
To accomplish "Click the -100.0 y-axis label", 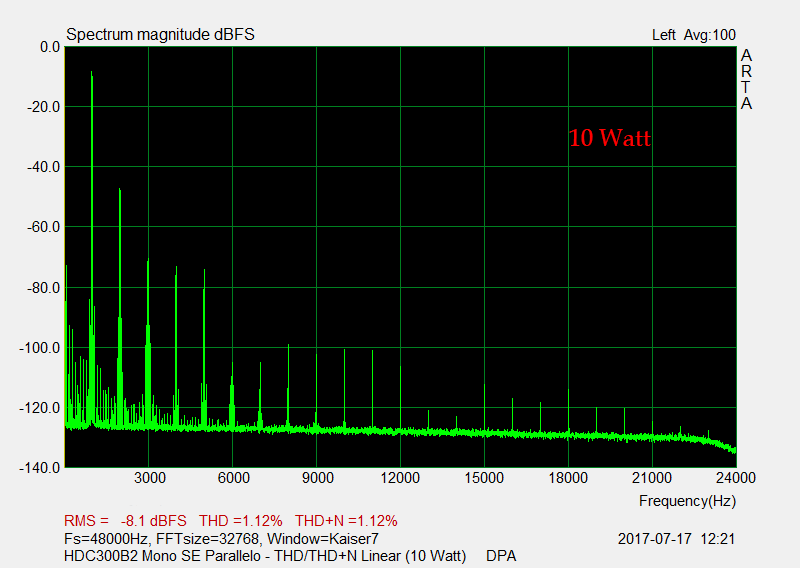I will [x=40, y=348].
